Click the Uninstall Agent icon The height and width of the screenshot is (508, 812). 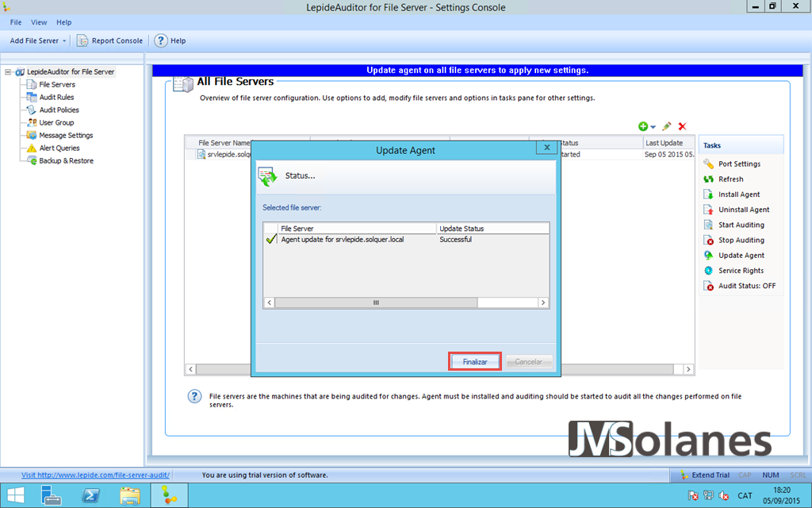tap(708, 210)
